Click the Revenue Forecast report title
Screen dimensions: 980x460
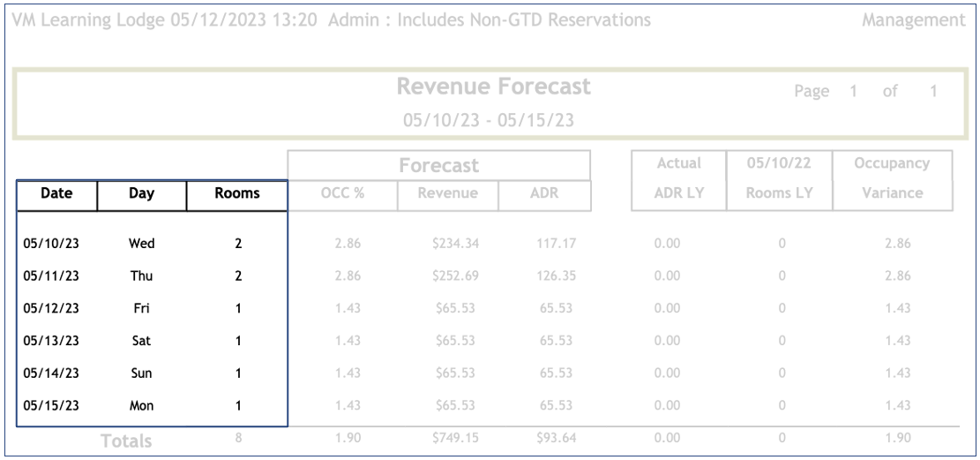[492, 88]
